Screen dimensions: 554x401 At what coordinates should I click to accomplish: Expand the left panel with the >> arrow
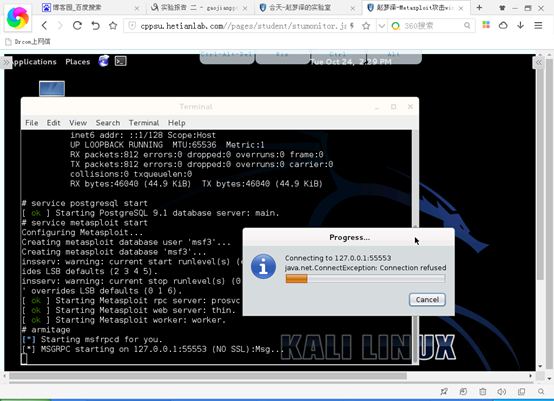tap(6, 62)
